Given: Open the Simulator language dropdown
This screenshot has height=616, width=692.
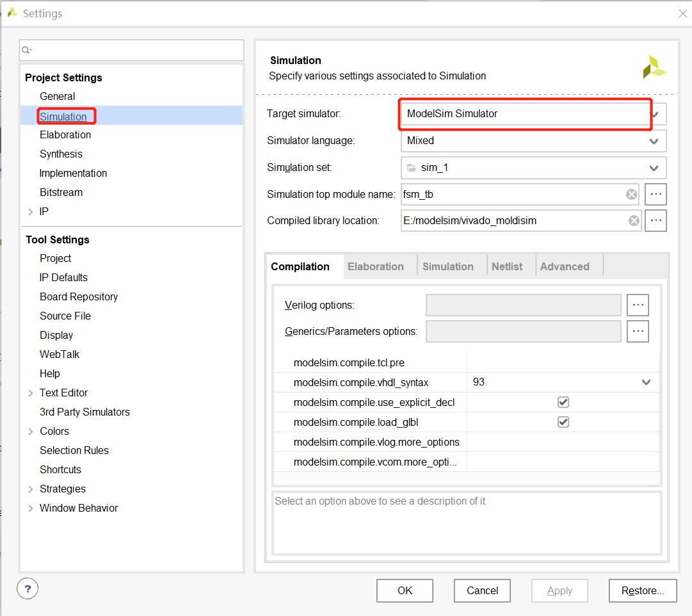Looking at the screenshot, I should pos(654,141).
